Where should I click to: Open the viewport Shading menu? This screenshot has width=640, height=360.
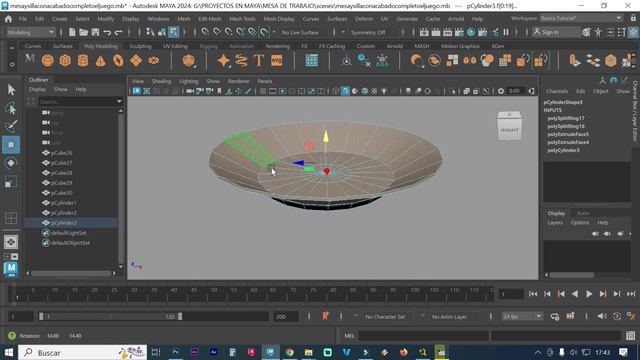point(161,81)
